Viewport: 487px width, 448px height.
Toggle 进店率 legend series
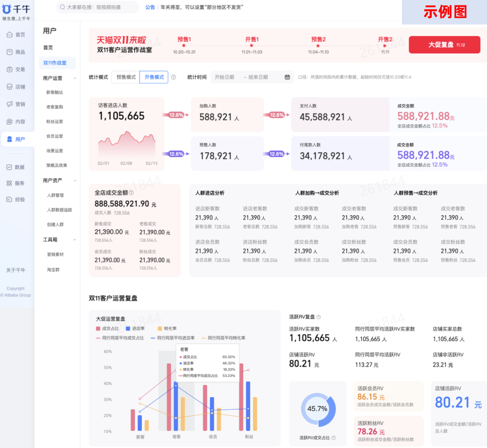135,329
